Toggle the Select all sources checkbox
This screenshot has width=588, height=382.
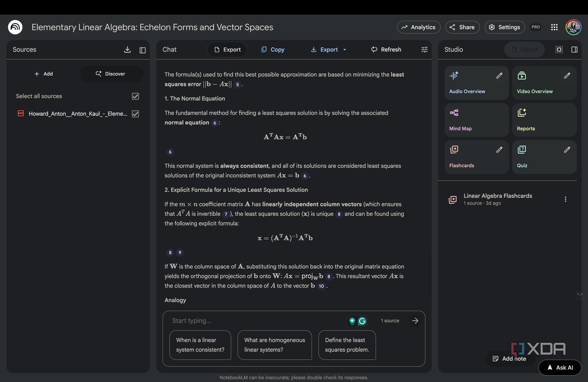click(135, 96)
